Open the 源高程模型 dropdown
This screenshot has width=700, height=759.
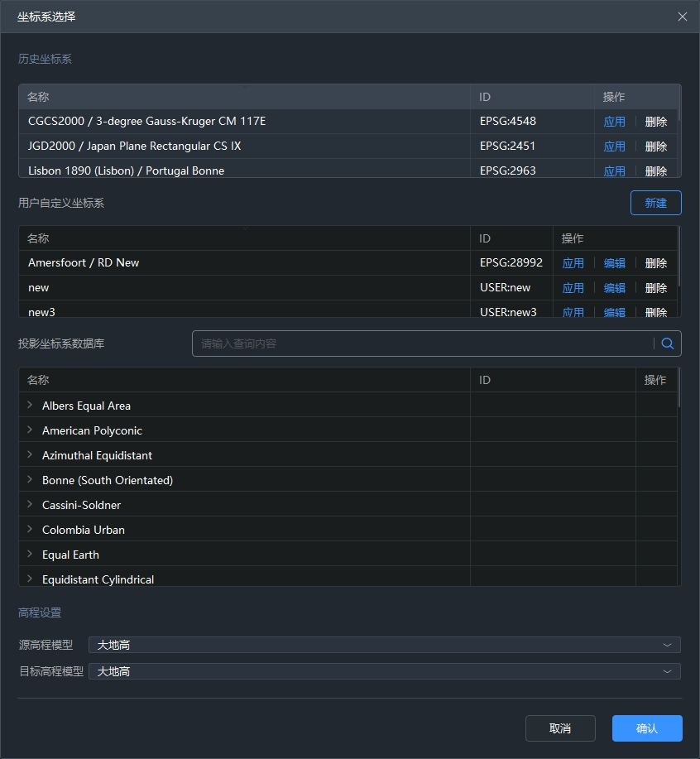[x=384, y=645]
